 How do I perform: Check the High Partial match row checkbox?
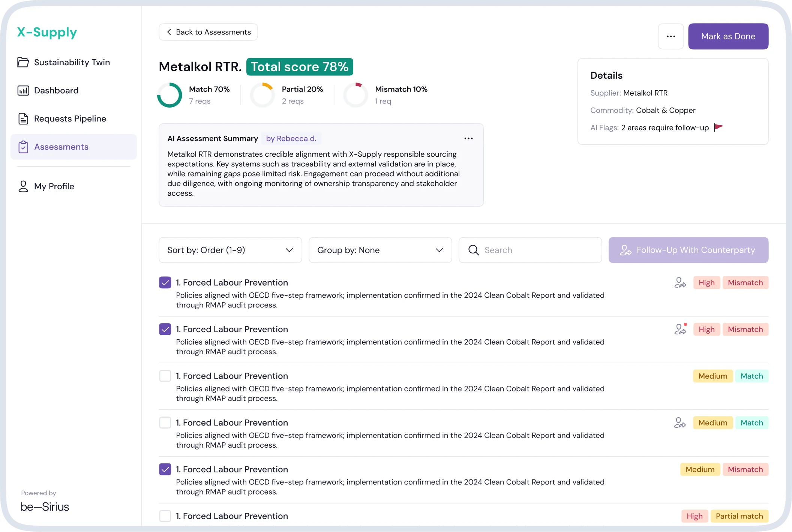coord(165,516)
